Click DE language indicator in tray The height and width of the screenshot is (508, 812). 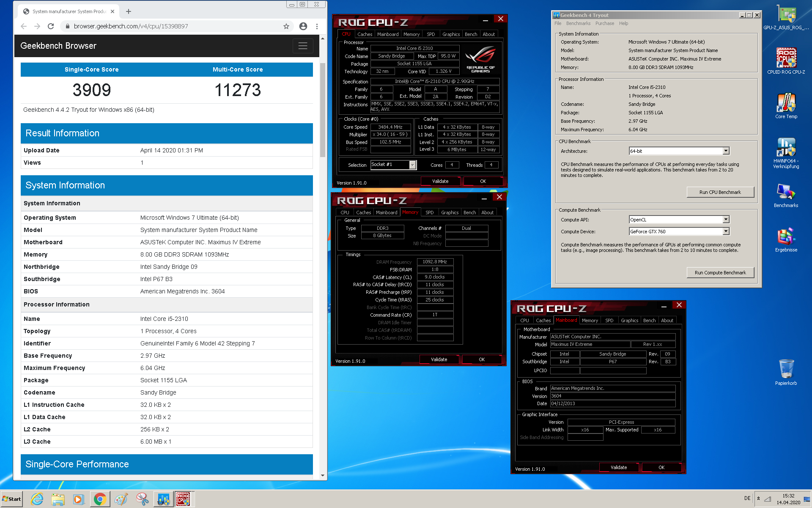click(x=747, y=498)
